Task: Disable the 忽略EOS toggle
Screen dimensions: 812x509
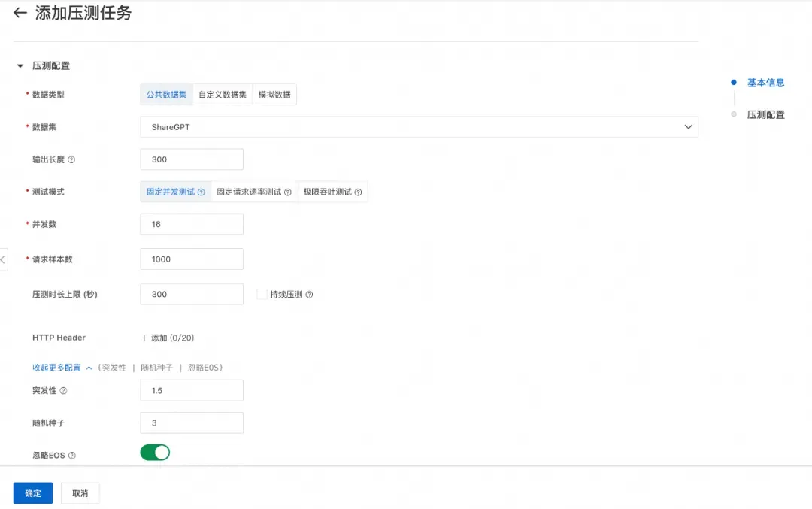Action: pos(155,452)
